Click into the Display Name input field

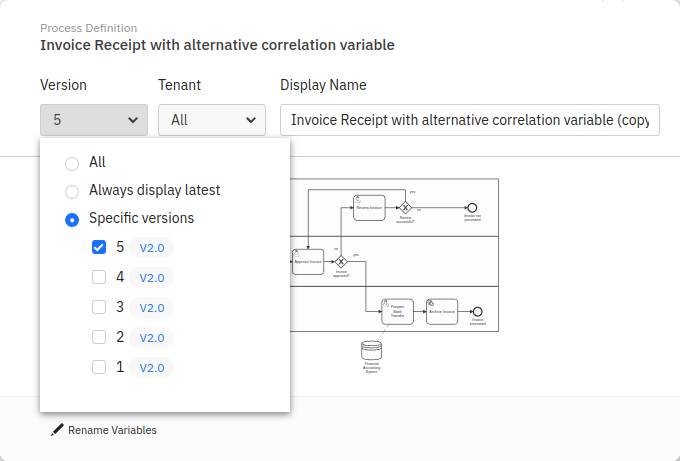click(x=469, y=120)
